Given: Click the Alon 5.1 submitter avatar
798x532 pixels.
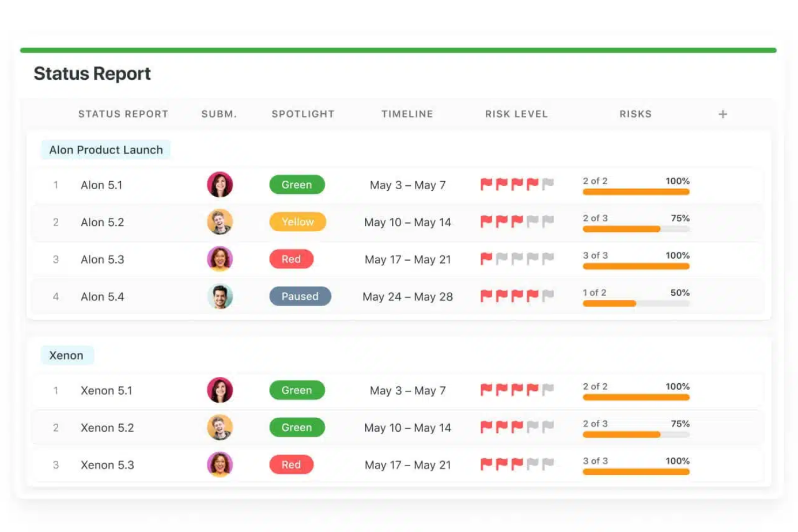Looking at the screenshot, I should coord(219,185).
